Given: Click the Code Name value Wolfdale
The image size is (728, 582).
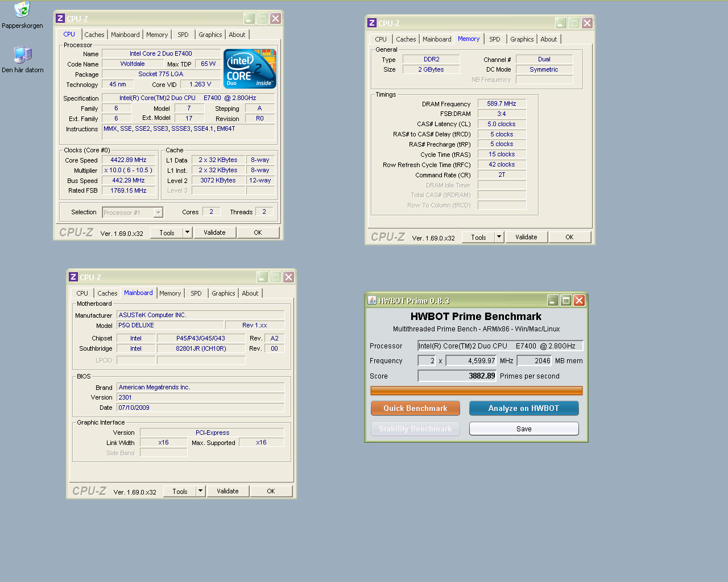Looking at the screenshot, I should (x=133, y=64).
